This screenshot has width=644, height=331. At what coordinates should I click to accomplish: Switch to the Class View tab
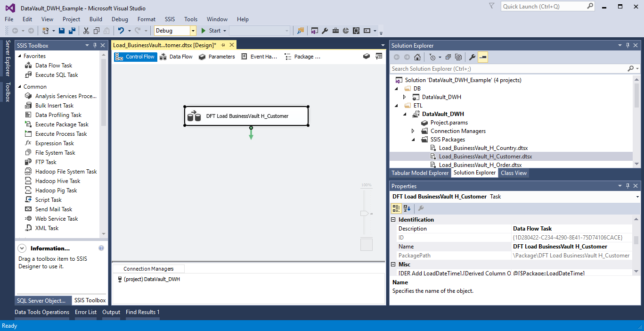click(x=514, y=173)
